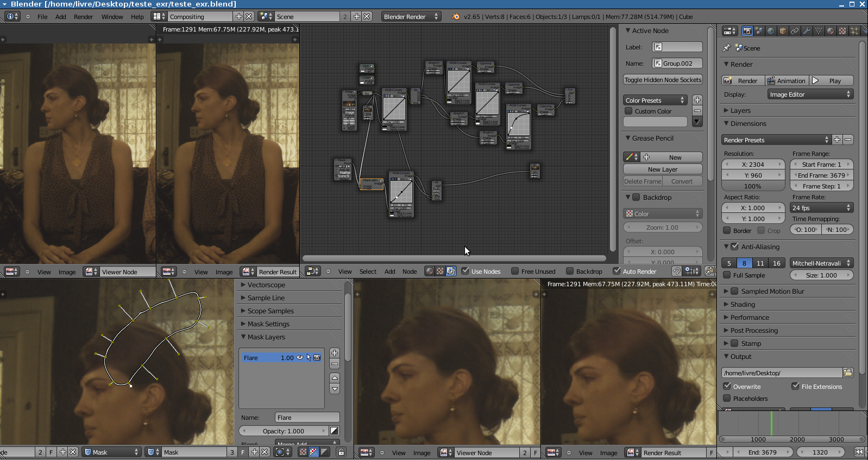This screenshot has height=460, width=868.
Task: Open the Render menu in top bar
Action: tap(83, 16)
